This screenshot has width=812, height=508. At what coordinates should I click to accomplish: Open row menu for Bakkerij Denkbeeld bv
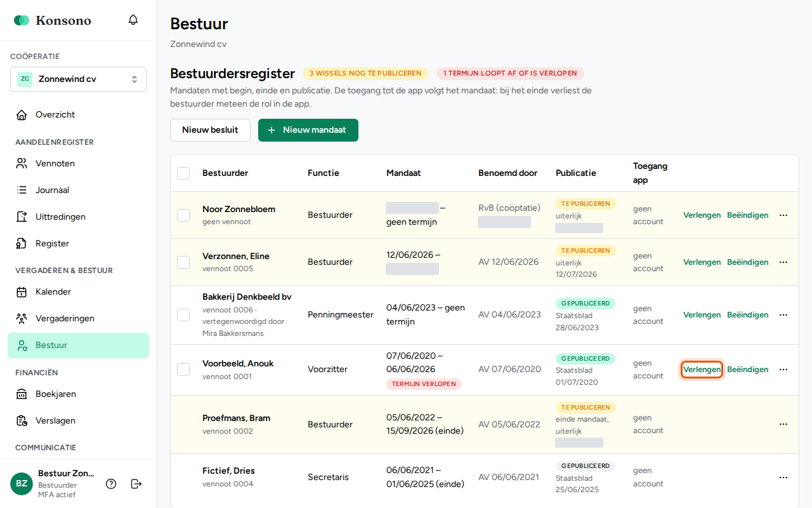[783, 315]
